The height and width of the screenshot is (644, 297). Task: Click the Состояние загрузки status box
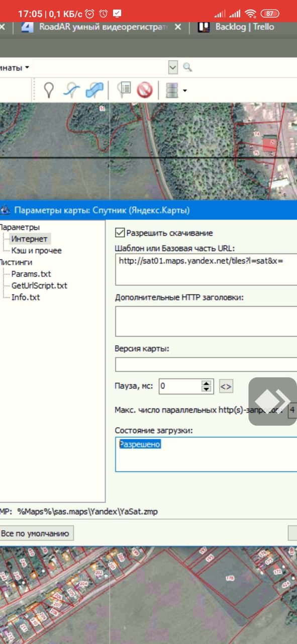coord(206,454)
